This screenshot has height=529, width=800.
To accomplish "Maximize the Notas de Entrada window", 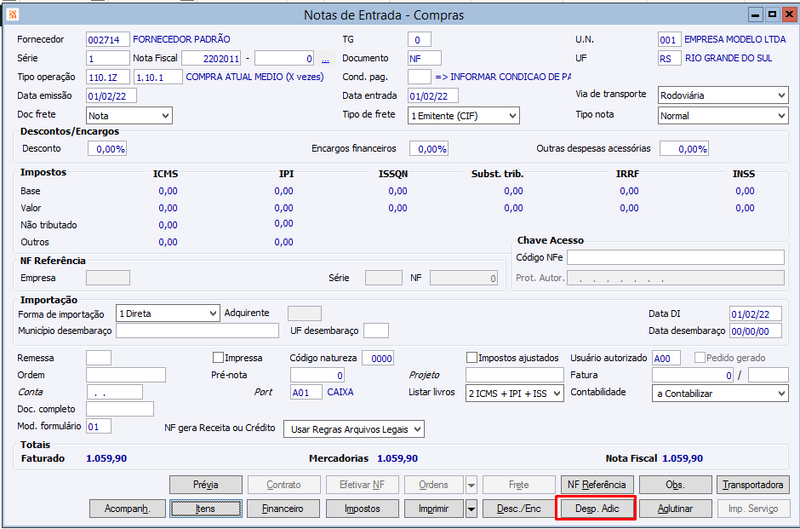I will coord(772,14).
